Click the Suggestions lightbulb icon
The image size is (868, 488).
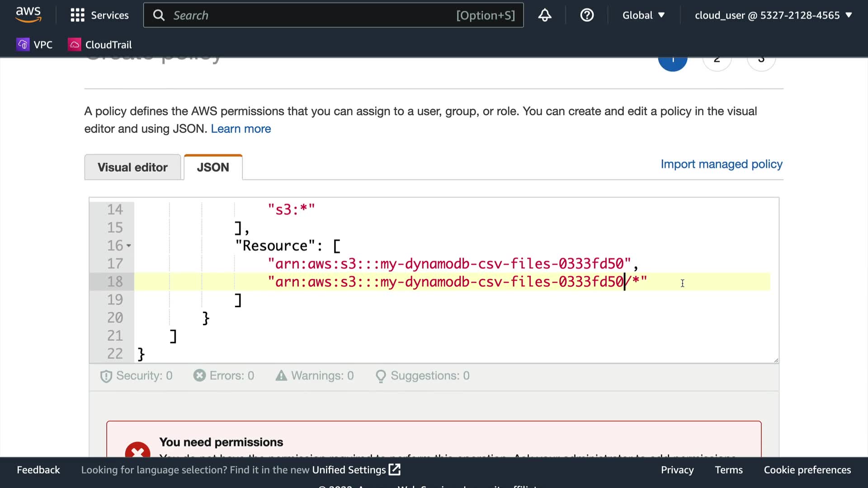[381, 376]
